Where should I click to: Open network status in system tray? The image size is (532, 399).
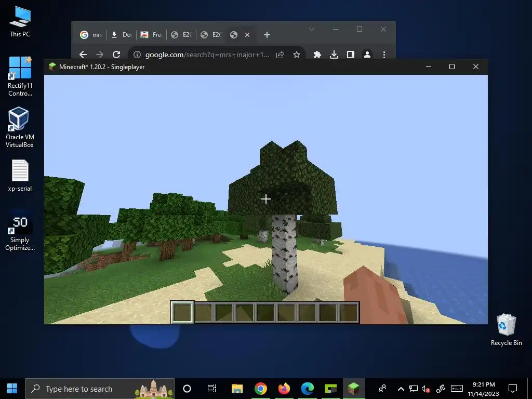click(x=413, y=389)
